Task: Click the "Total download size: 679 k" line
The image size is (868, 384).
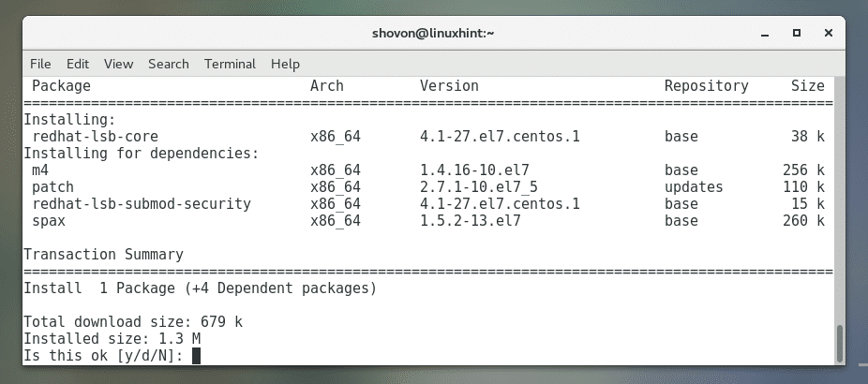Action: (132, 322)
